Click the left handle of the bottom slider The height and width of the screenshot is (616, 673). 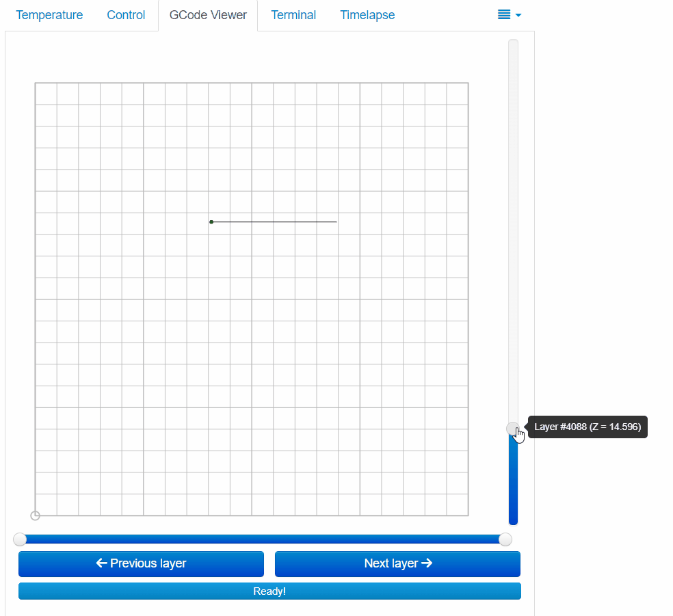click(20, 539)
